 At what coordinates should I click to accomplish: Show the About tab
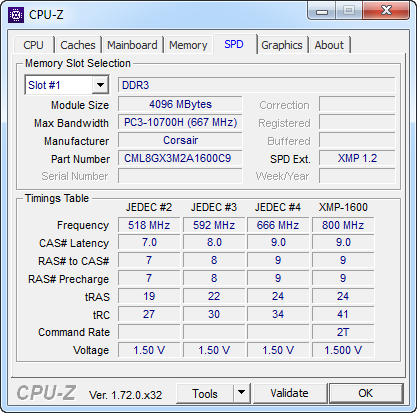329,45
